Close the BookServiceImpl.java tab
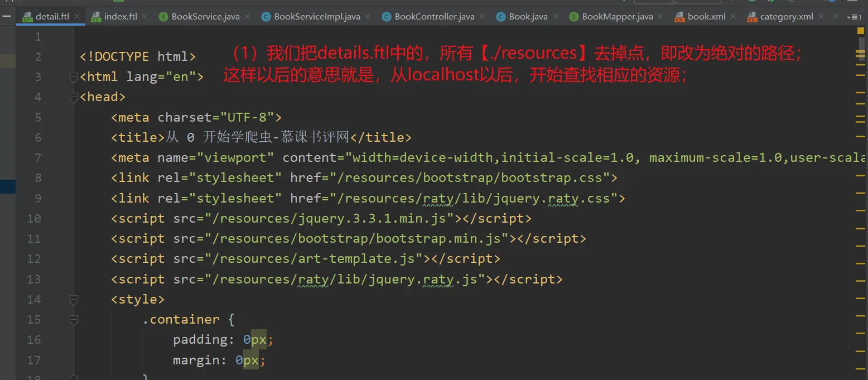The width and height of the screenshot is (868, 380). [x=368, y=17]
